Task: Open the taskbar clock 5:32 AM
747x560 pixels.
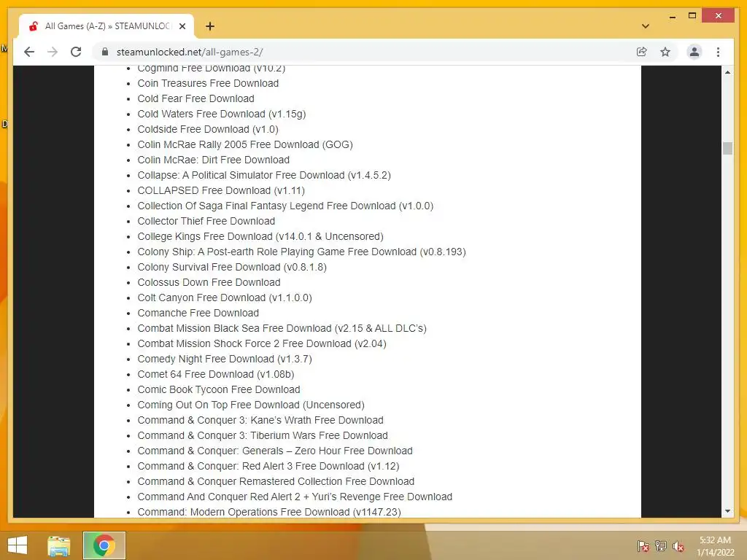Action: pyautogui.click(x=715, y=546)
